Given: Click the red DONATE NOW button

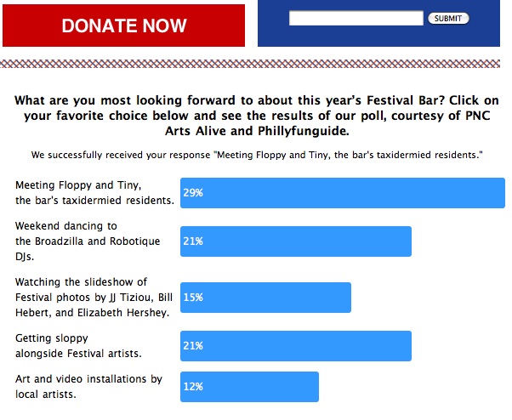Looking at the screenshot, I should (x=124, y=26).
